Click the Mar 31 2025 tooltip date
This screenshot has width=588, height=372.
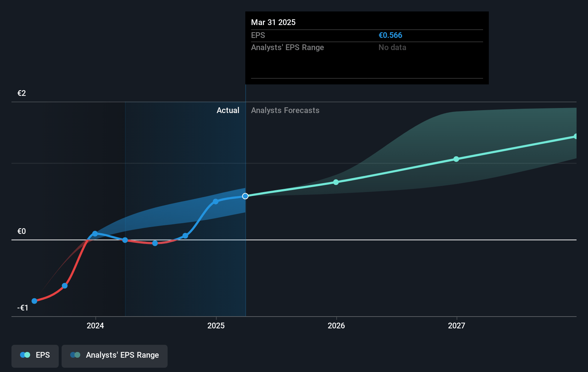click(273, 23)
